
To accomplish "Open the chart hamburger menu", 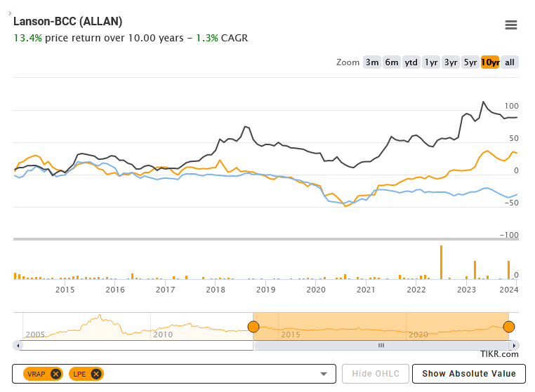I will tap(511, 25).
